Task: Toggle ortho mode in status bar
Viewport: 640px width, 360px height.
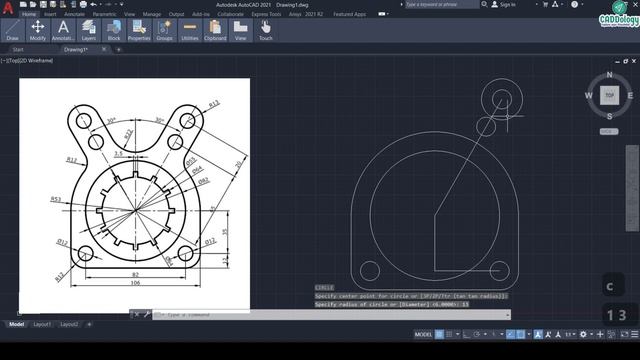Action: (466, 334)
